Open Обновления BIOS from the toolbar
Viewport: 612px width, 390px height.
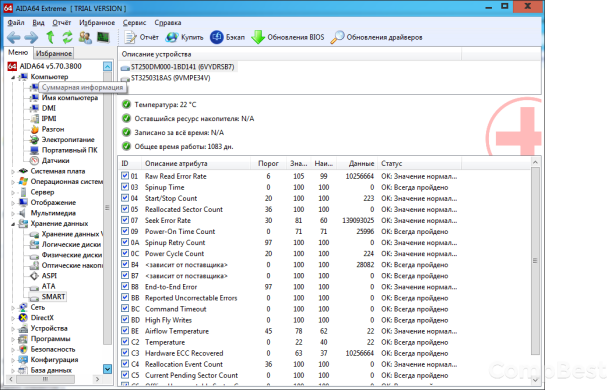pyautogui.click(x=288, y=37)
